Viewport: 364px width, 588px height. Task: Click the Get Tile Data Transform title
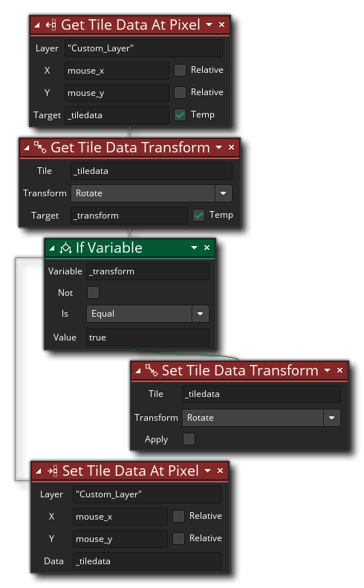click(130, 148)
